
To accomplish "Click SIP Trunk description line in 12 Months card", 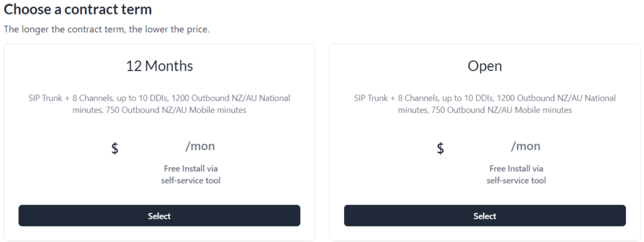I will coord(159,98).
